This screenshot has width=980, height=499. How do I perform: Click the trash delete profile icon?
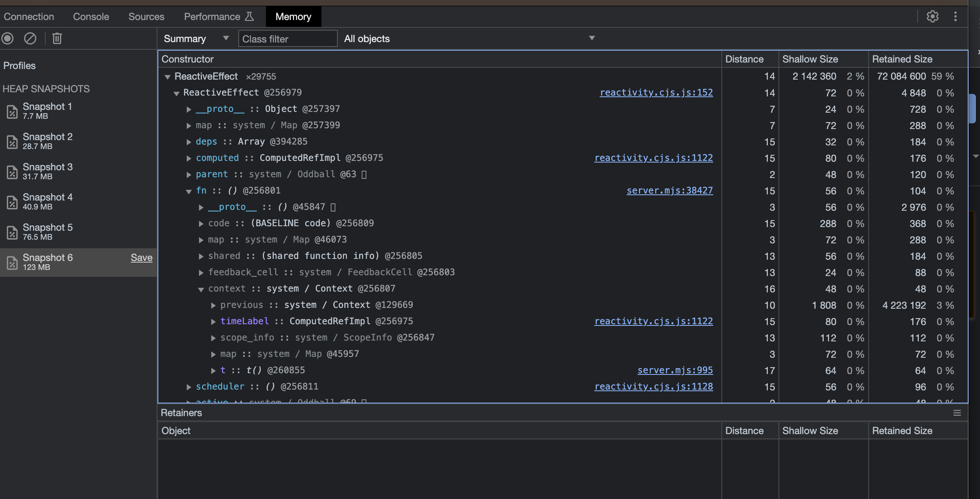point(57,38)
